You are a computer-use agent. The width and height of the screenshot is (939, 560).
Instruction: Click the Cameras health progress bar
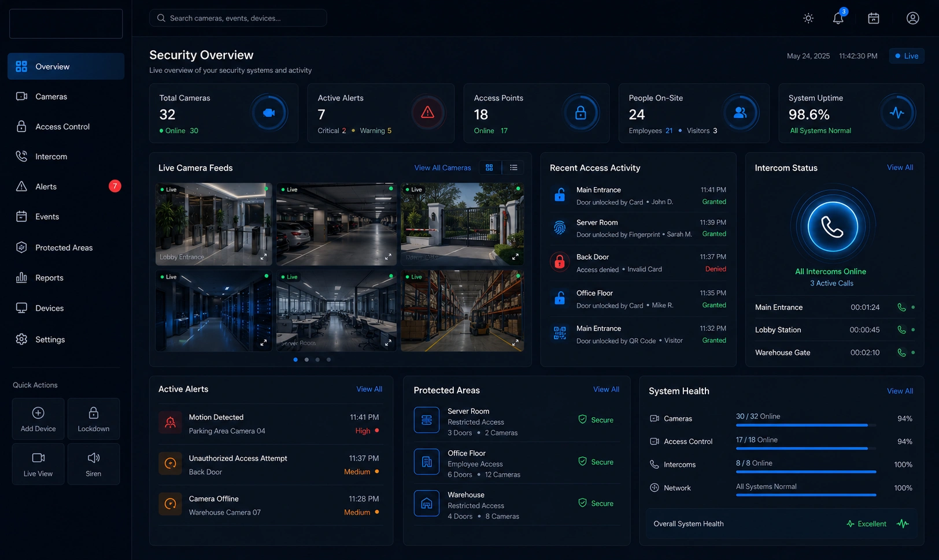click(806, 425)
